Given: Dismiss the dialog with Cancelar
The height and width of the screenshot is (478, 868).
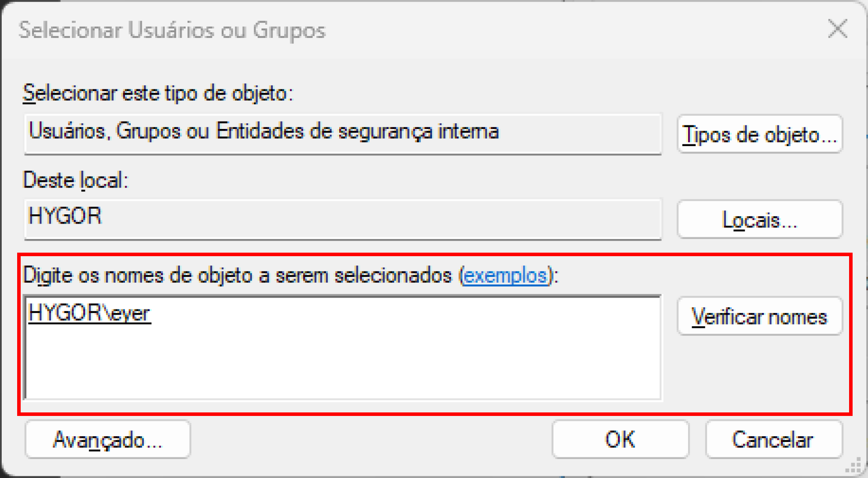Looking at the screenshot, I should coord(774,440).
